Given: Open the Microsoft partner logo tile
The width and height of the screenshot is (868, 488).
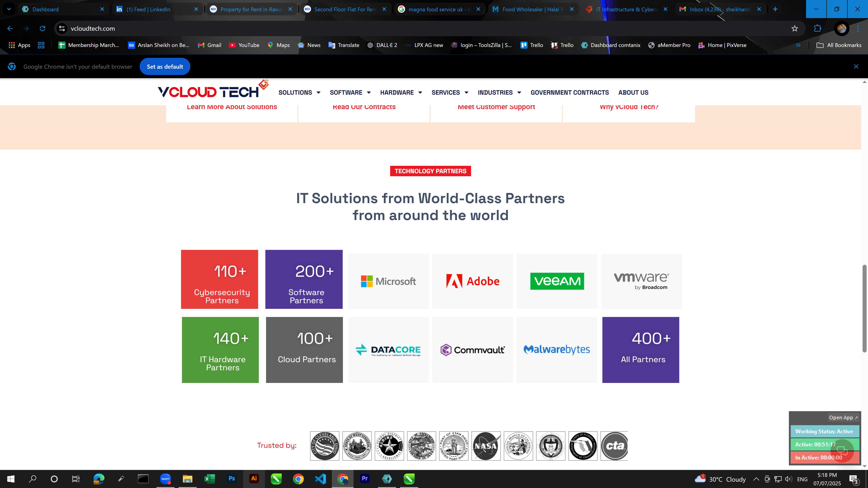Looking at the screenshot, I should click(388, 281).
